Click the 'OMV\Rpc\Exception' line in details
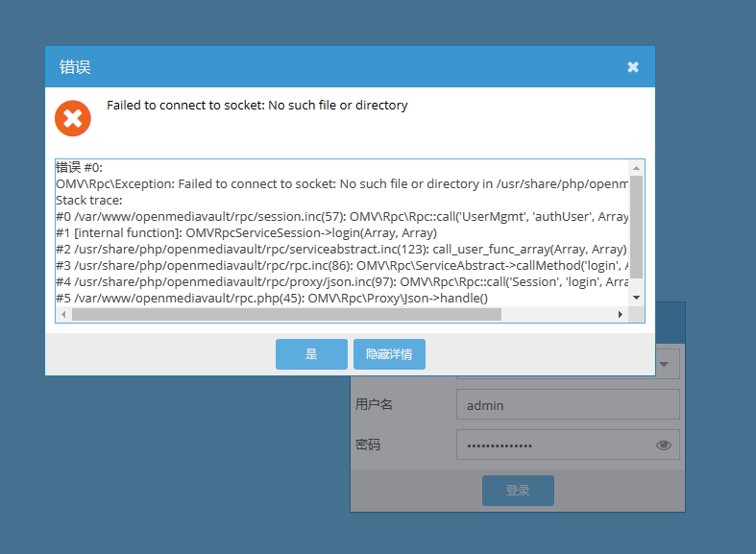The width and height of the screenshot is (756, 554). (x=342, y=183)
